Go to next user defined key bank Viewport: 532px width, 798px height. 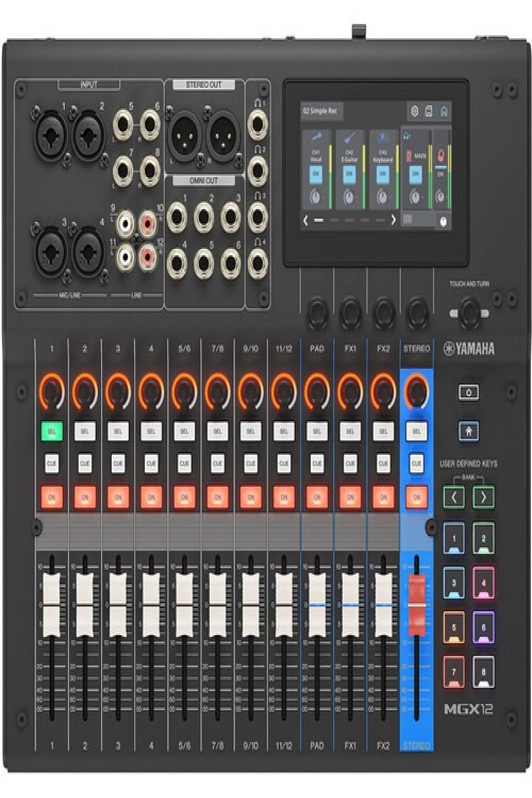[x=483, y=497]
